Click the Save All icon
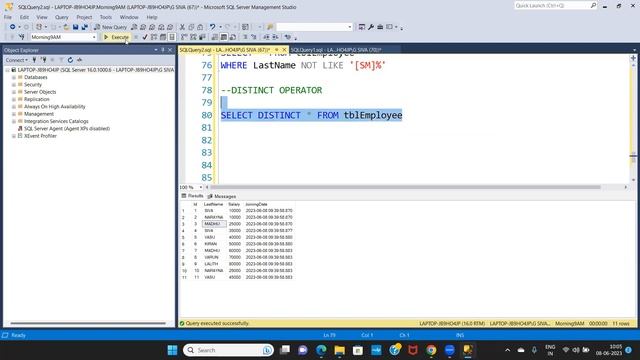The width and height of the screenshot is (640, 360). [84, 27]
